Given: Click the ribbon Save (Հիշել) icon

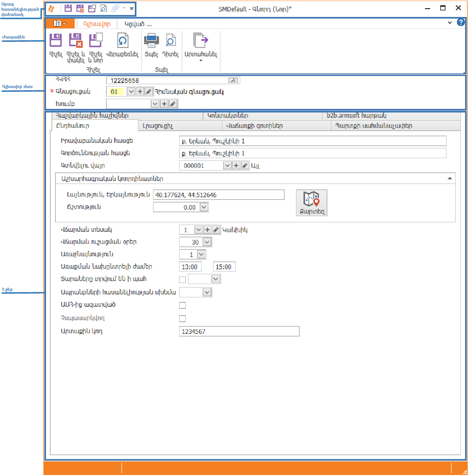Looking at the screenshot, I should click(x=55, y=40).
